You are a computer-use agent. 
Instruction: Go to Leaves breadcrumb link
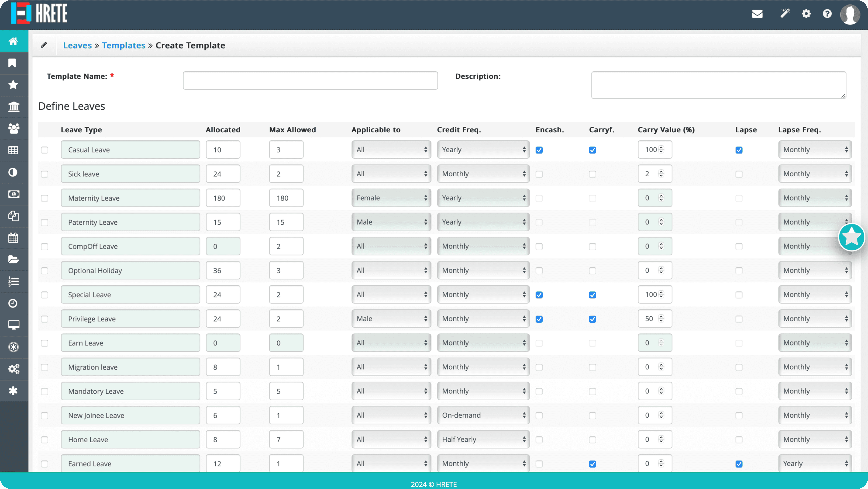coord(77,45)
